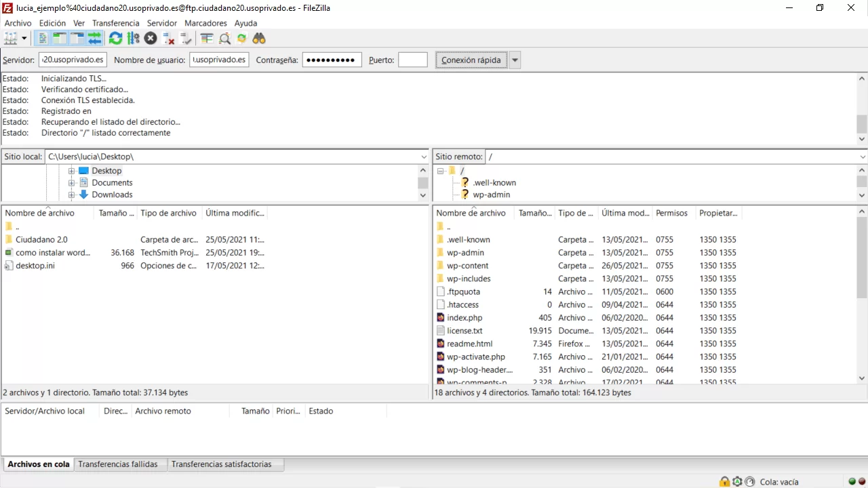Toggle synchronized browsing
The image size is (868, 488).
[x=241, y=39]
